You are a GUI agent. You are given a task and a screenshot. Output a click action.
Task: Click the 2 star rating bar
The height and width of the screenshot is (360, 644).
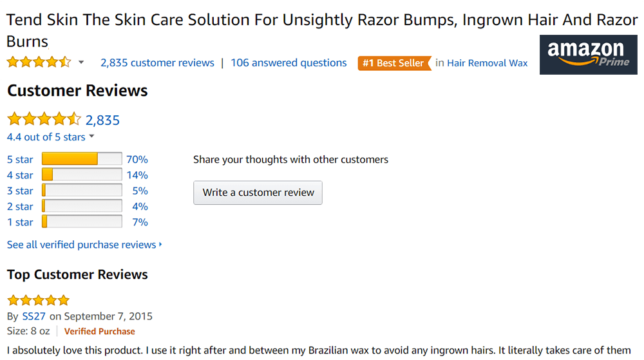[82, 206]
